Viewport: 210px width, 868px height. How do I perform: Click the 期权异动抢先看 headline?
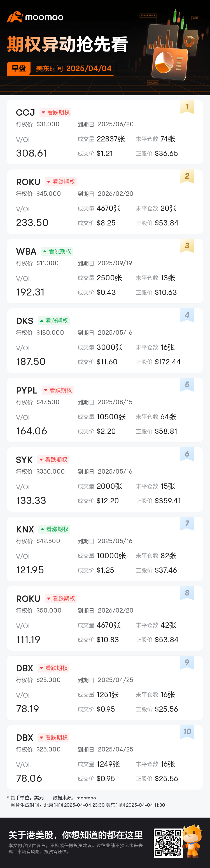click(67, 45)
